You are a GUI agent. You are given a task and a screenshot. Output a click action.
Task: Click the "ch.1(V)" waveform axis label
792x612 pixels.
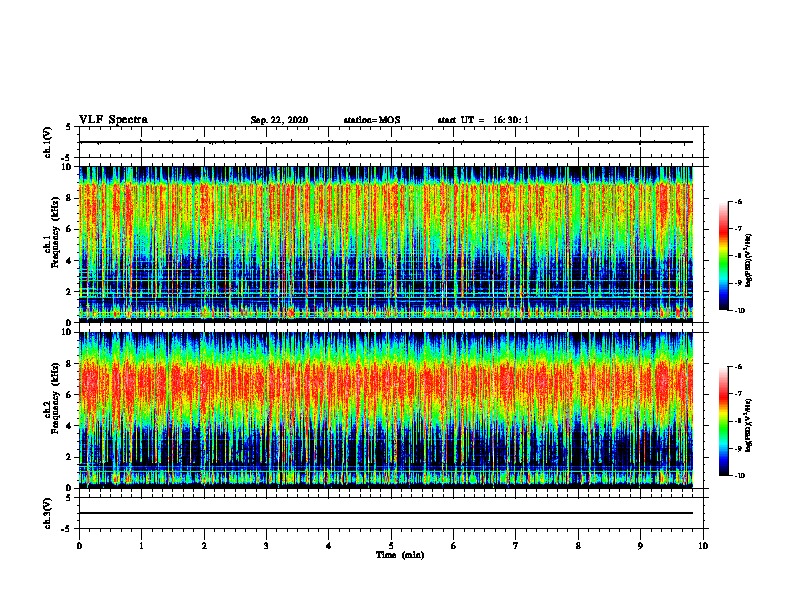tap(48, 142)
